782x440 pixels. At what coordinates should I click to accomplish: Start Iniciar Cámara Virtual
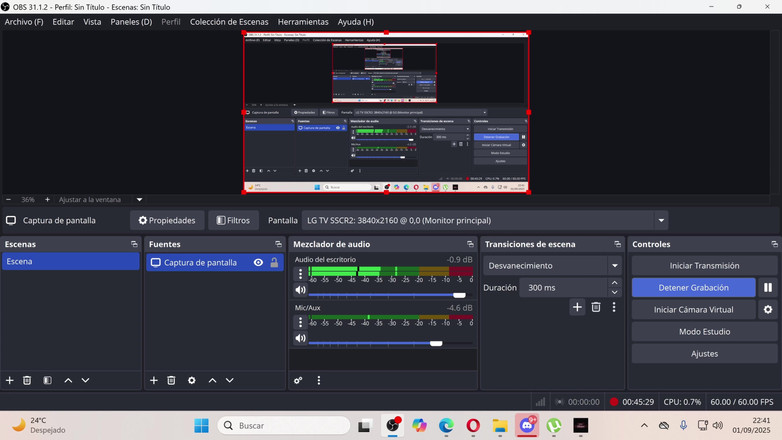point(693,309)
